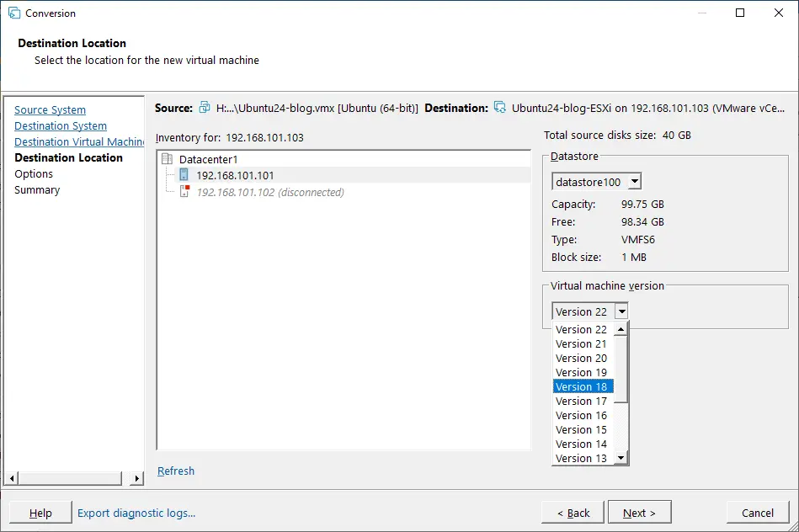Viewport: 799px width, 532px height.
Task: Click the 99.75 GB capacity value
Action: coord(642,204)
